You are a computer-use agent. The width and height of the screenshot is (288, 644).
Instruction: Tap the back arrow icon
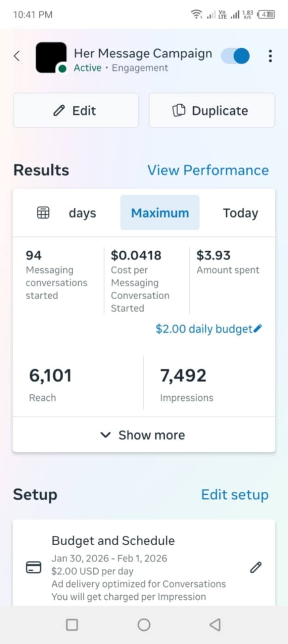(x=17, y=56)
